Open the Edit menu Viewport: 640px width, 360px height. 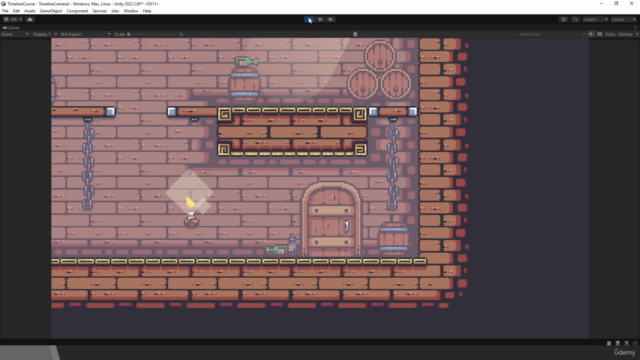point(16,11)
